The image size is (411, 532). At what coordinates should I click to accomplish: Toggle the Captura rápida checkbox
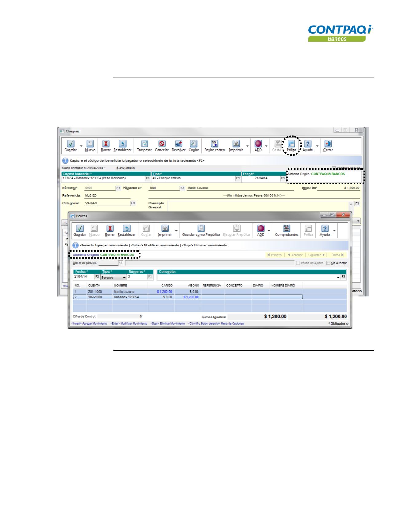(x=334, y=168)
